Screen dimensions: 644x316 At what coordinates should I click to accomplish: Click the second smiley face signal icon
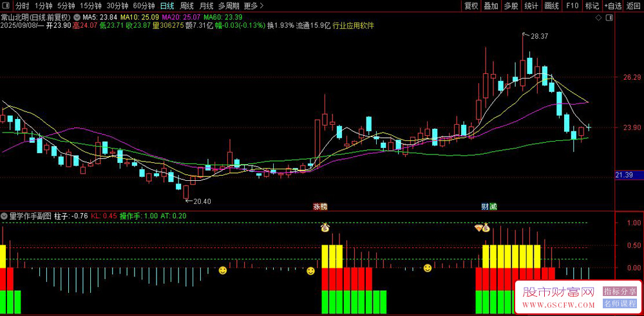311,271
